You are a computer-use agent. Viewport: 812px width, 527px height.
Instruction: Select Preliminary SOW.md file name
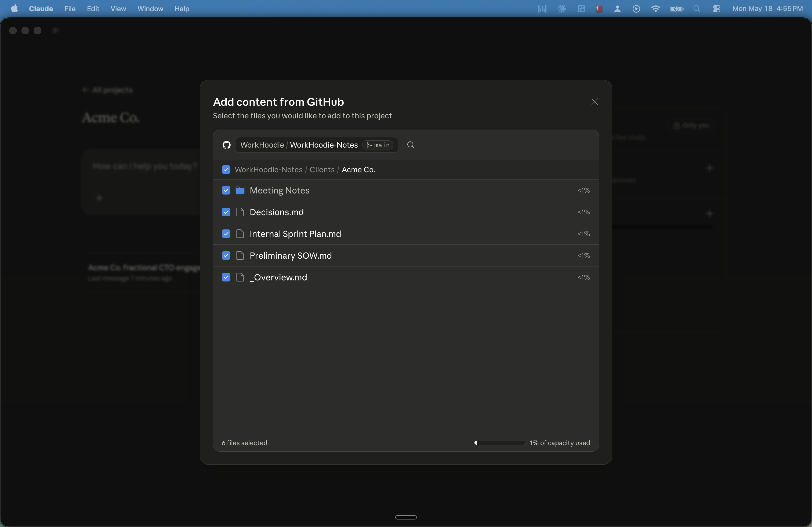coord(291,256)
